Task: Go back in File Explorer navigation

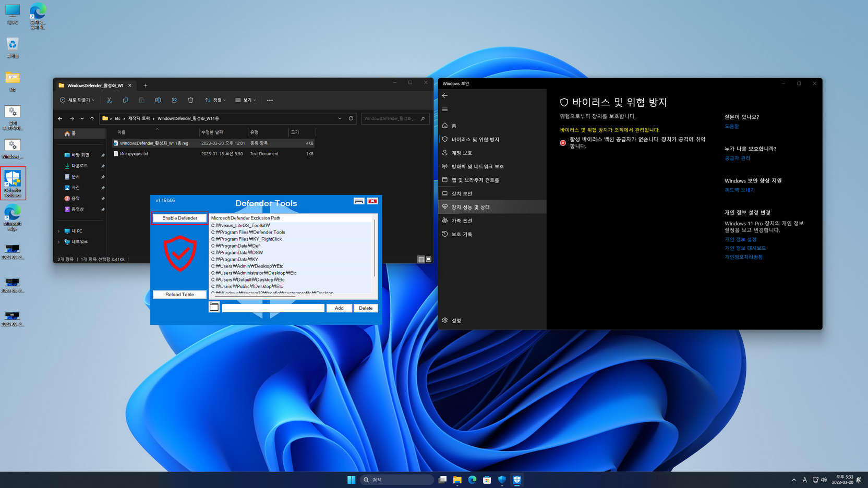Action: pos(60,118)
